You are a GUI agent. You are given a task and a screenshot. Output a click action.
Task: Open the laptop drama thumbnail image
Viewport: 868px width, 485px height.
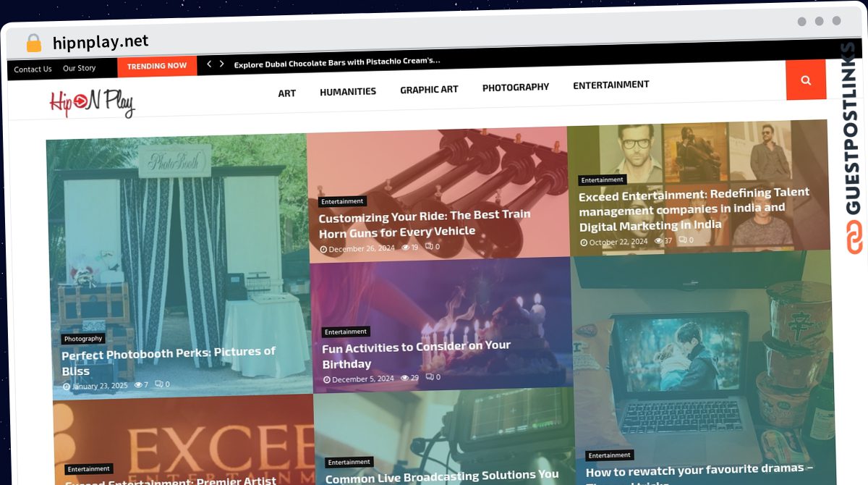[x=703, y=368]
